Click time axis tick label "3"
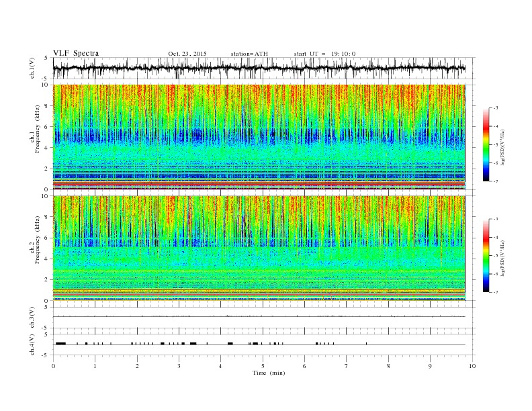Viewport: 532px width, 411px height. click(x=179, y=366)
